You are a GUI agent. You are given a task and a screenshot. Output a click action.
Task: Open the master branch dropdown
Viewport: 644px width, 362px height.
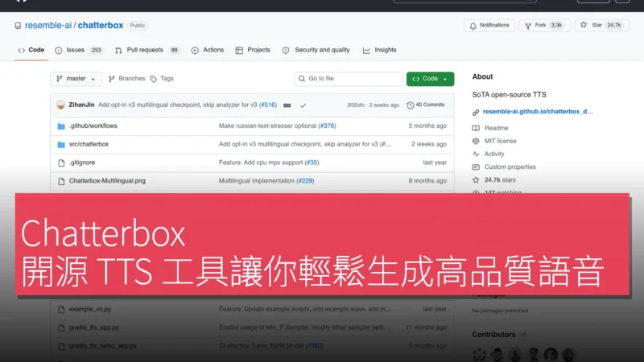[x=76, y=79]
